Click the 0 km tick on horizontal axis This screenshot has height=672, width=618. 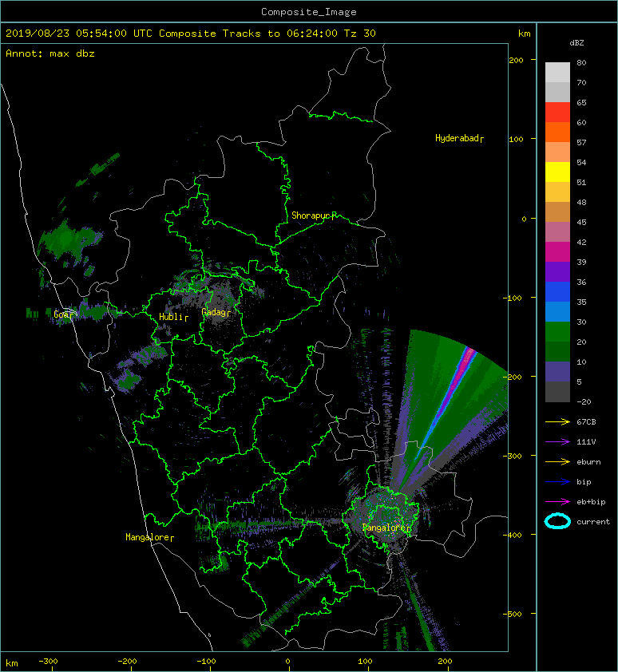(x=287, y=662)
